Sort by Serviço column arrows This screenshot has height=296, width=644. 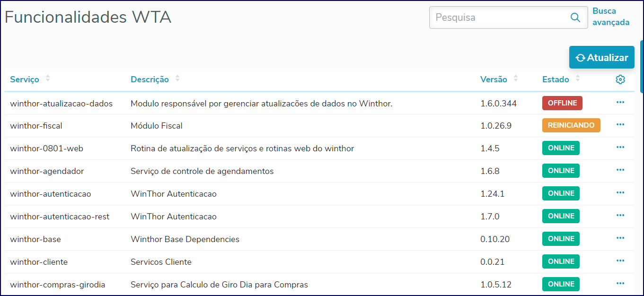[x=48, y=78]
